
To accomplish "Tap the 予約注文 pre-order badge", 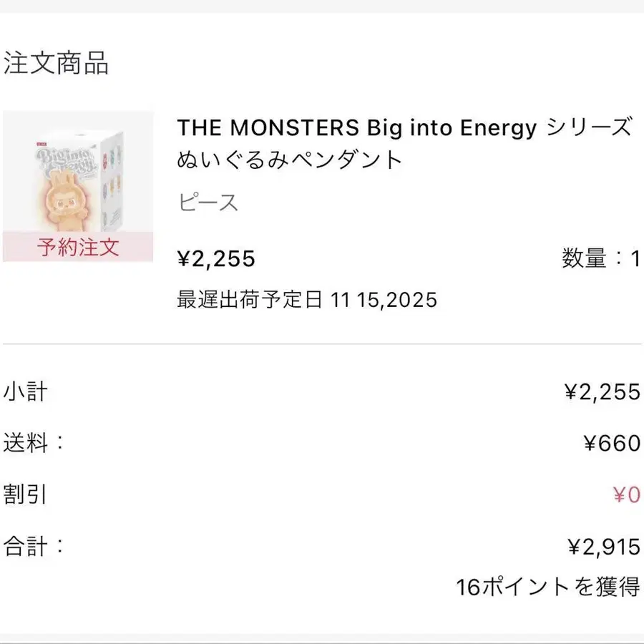I will point(78,248).
